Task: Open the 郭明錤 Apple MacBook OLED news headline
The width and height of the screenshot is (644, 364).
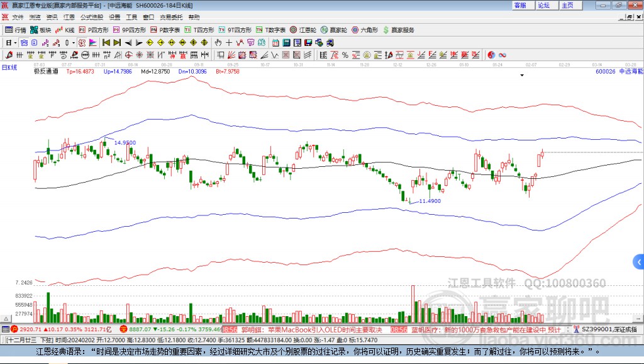Action: pos(311,329)
